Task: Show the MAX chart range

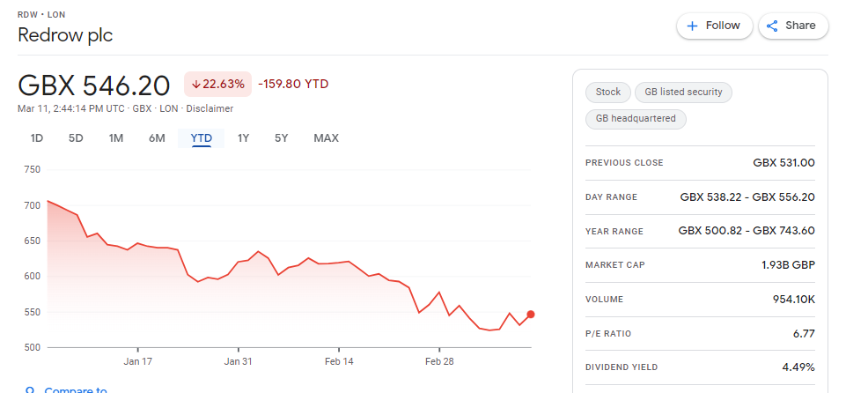Action: pyautogui.click(x=326, y=138)
